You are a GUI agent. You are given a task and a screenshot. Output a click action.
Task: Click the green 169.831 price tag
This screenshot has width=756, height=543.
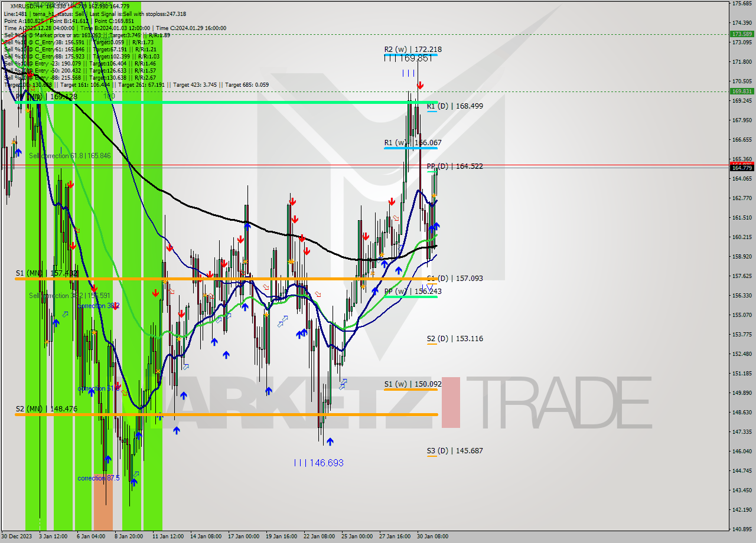[x=742, y=91]
